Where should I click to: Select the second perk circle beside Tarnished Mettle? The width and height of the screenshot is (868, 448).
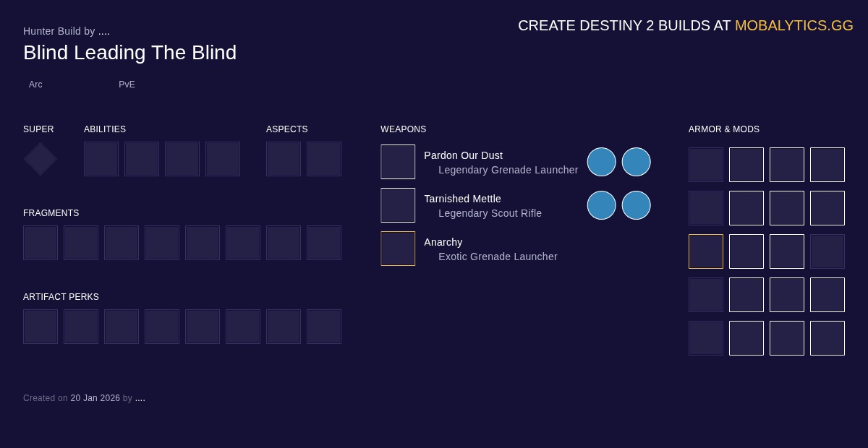tap(637, 205)
